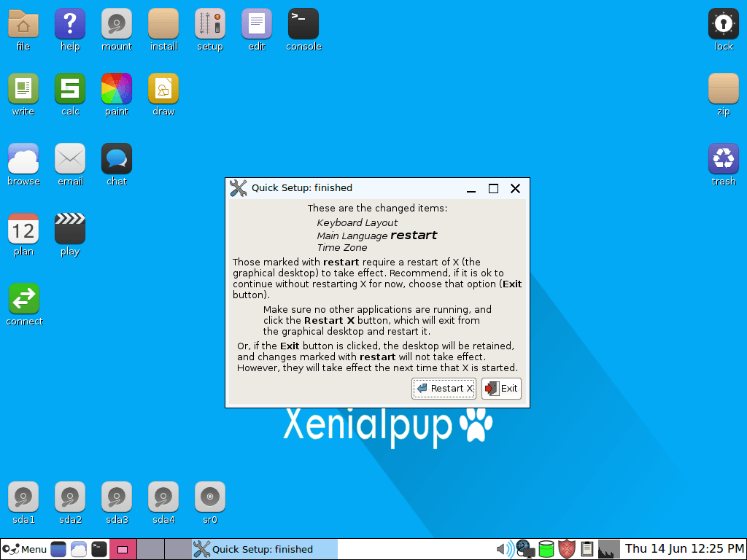
Task: Launch the write word processor icon
Action: point(23,88)
